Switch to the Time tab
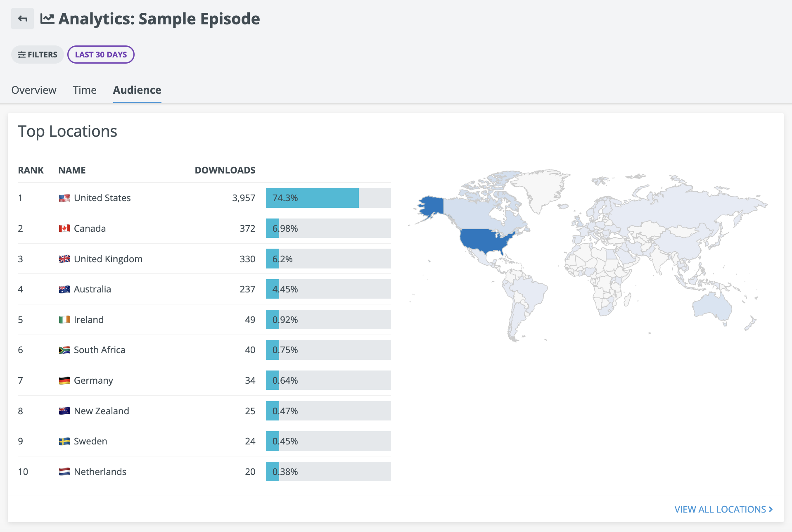 point(85,90)
